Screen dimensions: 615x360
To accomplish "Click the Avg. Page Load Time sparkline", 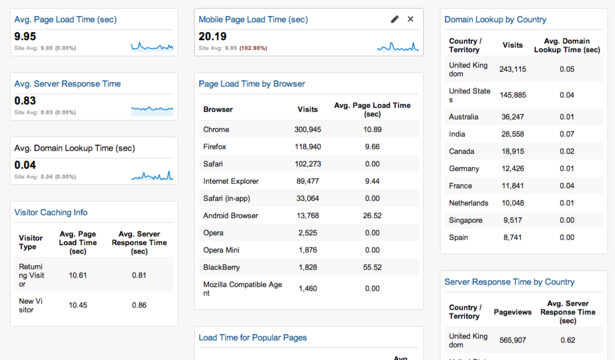I will (152, 47).
